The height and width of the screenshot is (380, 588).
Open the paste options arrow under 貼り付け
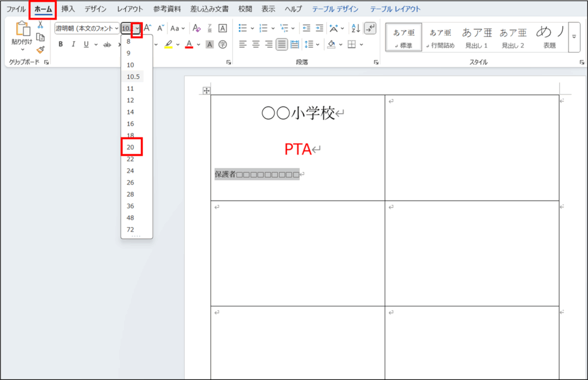[22, 50]
